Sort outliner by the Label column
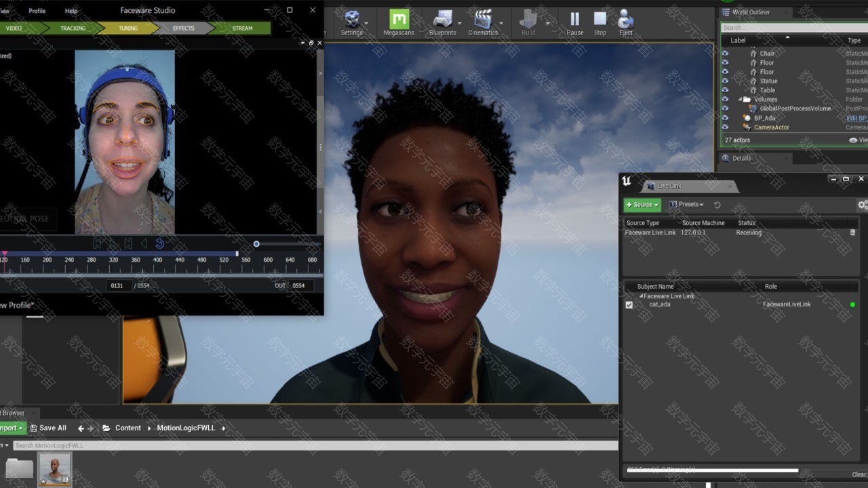Image resolution: width=868 pixels, height=488 pixels. 738,40
